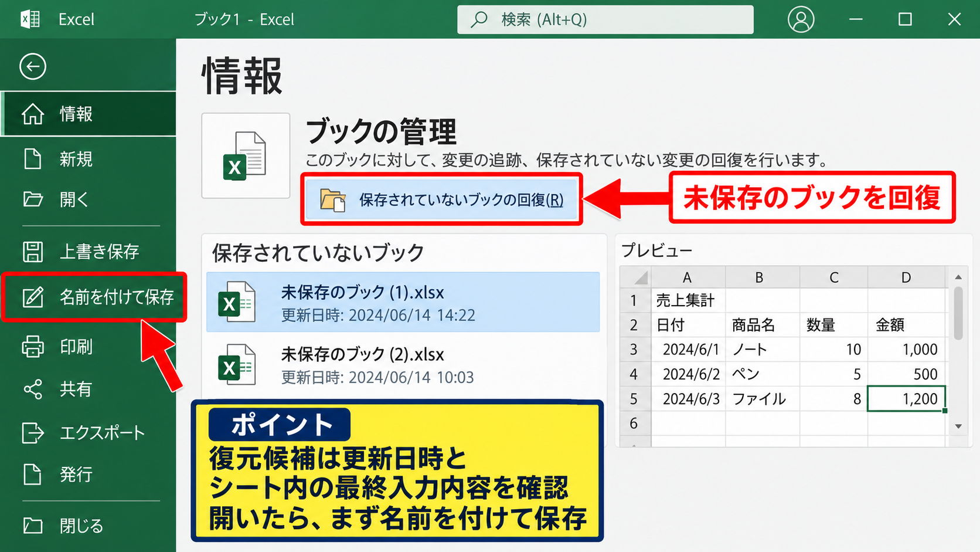Click the selected cell with value 1,200

(907, 399)
